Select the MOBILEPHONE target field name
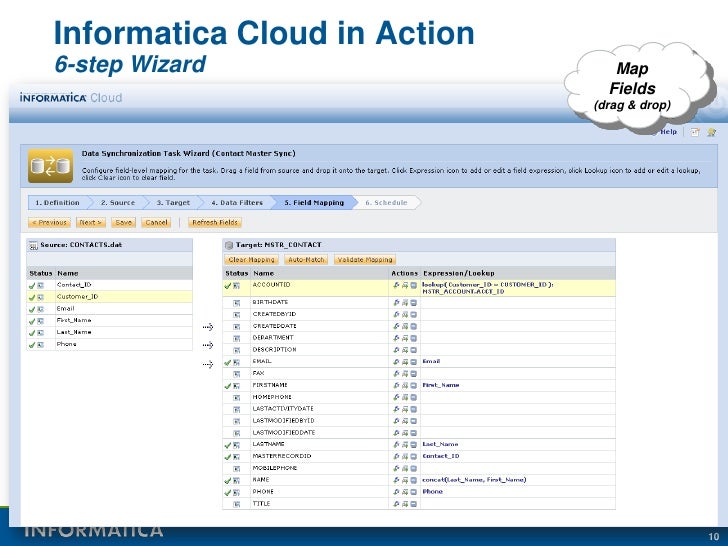Screen dimensions: 728x546 275,468
